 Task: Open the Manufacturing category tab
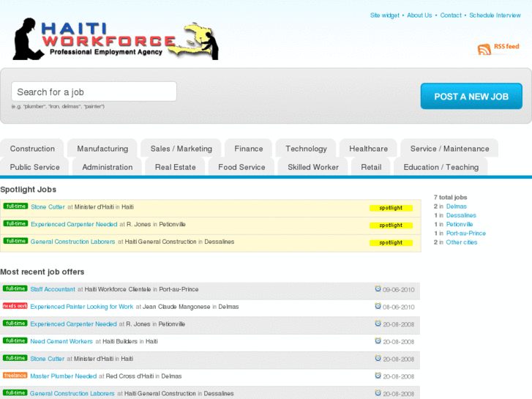coord(102,149)
